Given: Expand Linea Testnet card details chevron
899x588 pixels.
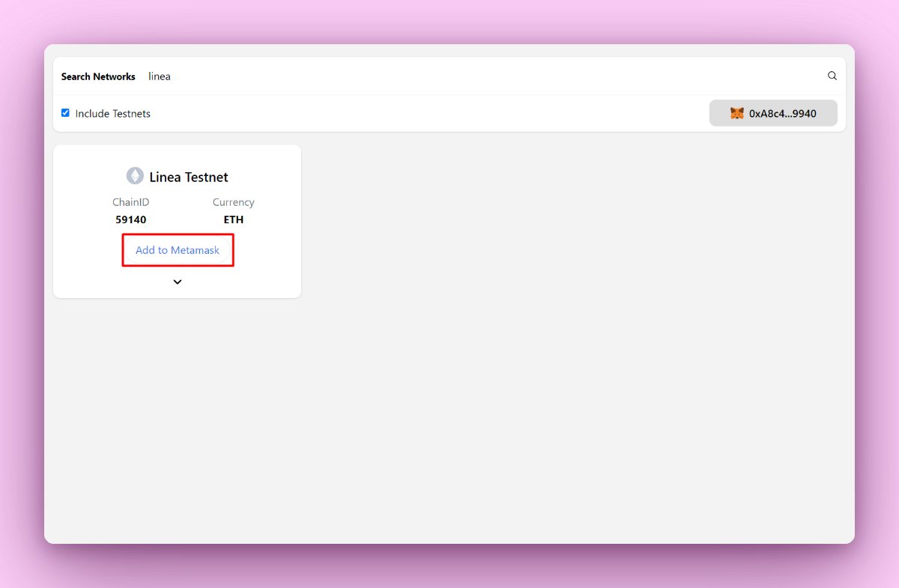Looking at the screenshot, I should click(x=178, y=282).
